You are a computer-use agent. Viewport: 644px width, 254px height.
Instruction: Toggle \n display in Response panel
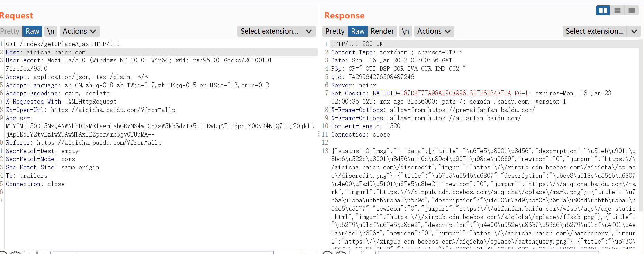406,31
